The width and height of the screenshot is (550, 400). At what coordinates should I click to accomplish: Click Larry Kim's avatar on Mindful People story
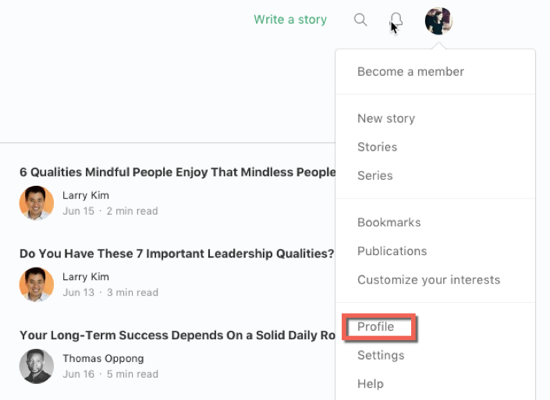click(x=36, y=203)
